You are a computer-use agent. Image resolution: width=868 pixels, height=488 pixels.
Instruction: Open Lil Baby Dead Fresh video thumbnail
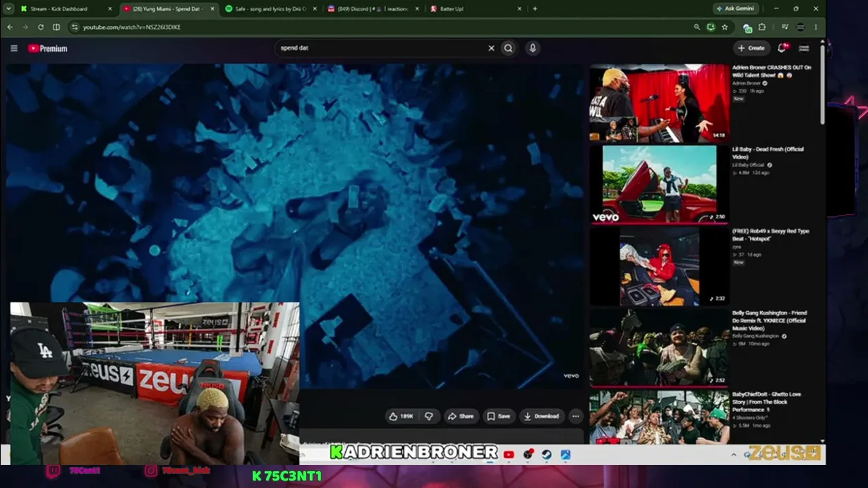coord(659,184)
